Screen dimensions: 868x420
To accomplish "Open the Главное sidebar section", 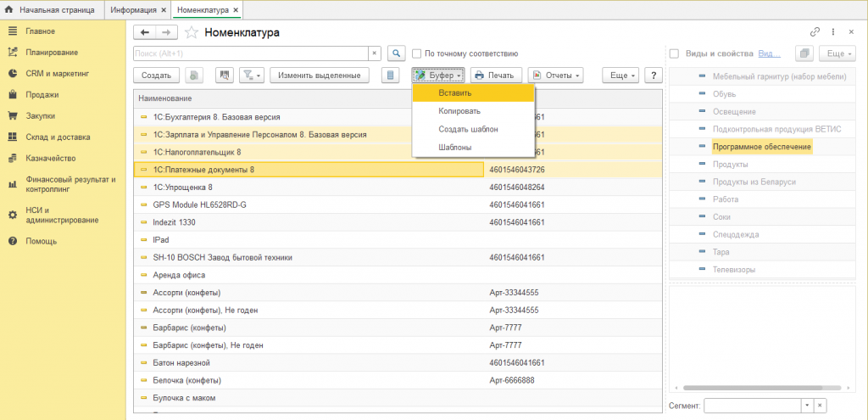I will (39, 31).
